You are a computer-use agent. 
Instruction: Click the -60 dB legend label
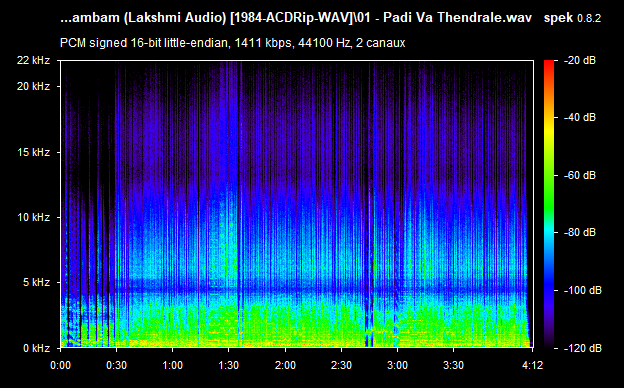click(580, 175)
